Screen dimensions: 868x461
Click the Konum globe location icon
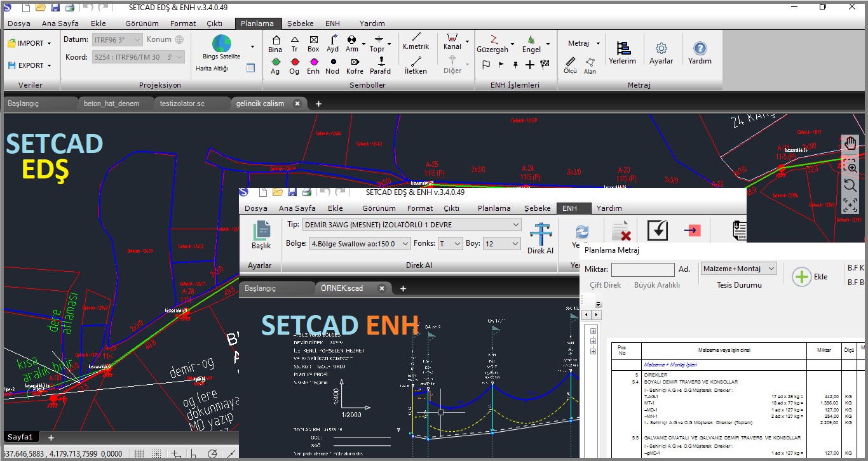pyautogui.click(x=180, y=39)
